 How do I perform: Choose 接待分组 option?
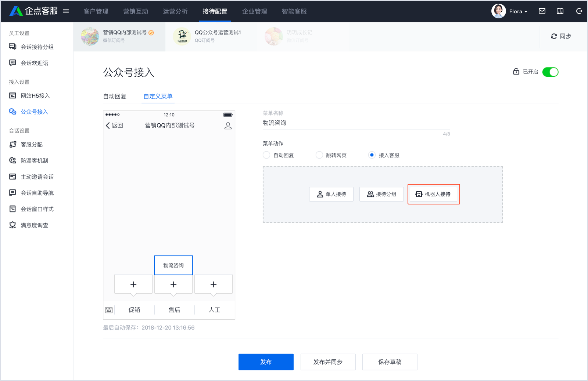[x=381, y=194]
